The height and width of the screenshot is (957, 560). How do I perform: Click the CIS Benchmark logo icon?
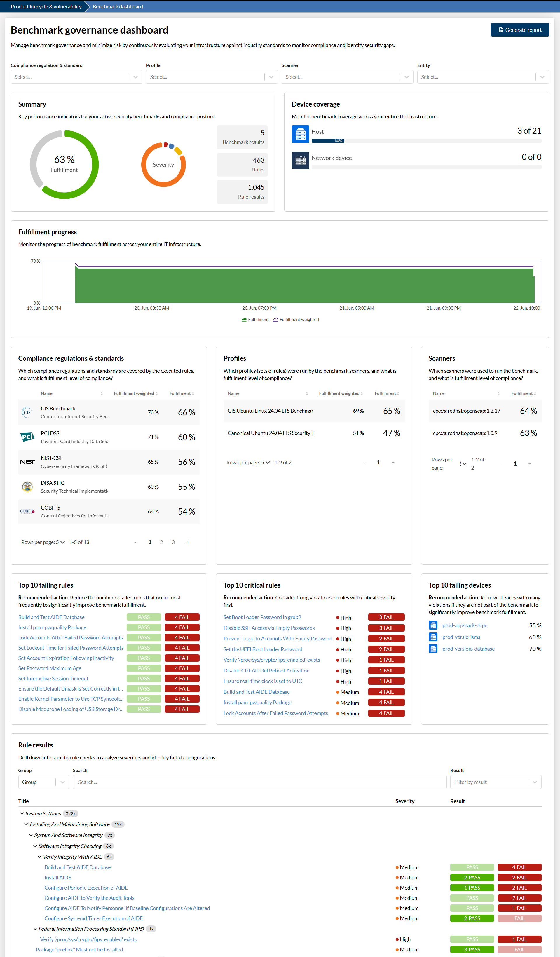(27, 412)
